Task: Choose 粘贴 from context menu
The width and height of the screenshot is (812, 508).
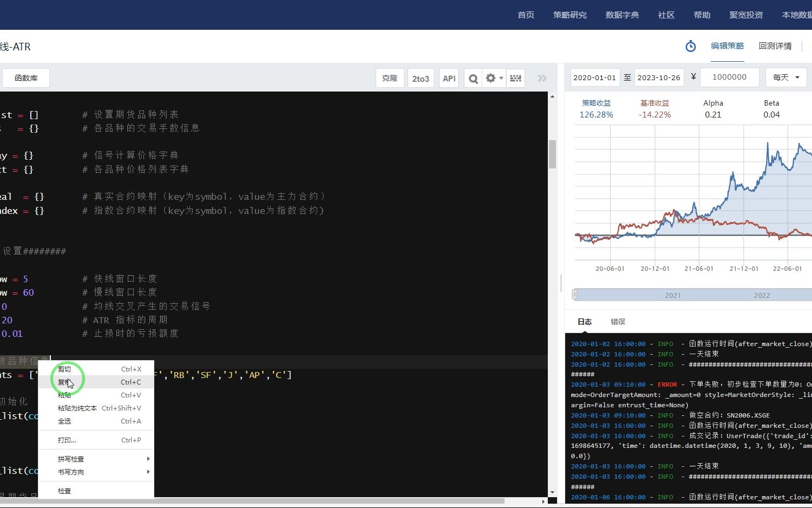Action: (96, 395)
